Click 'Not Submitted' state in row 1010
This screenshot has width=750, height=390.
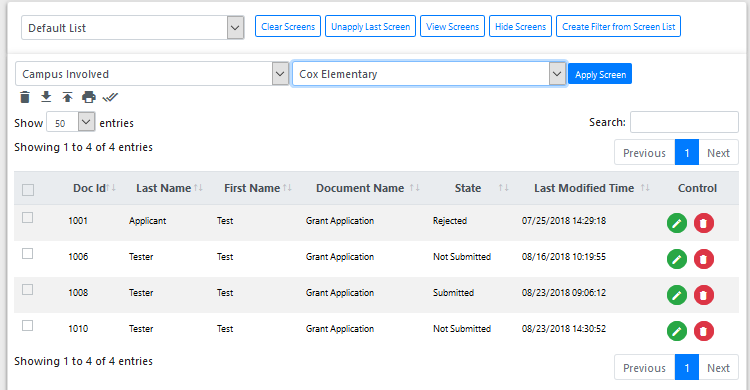462,328
